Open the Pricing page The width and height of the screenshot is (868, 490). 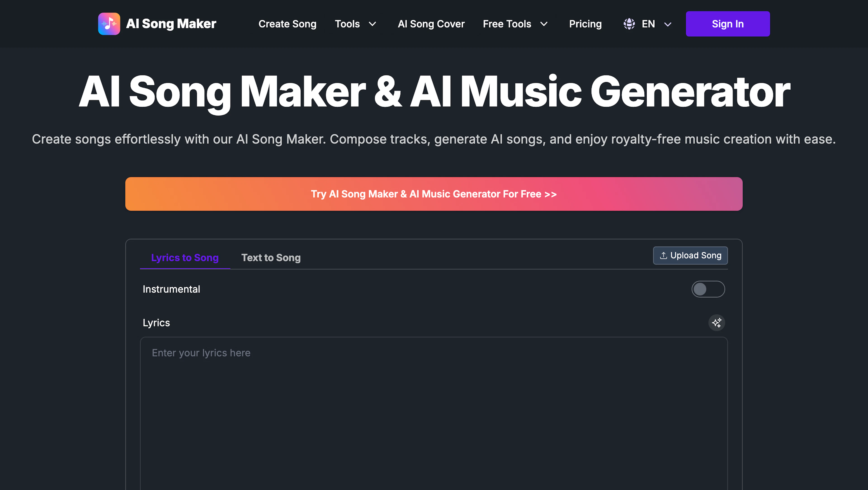click(x=585, y=24)
